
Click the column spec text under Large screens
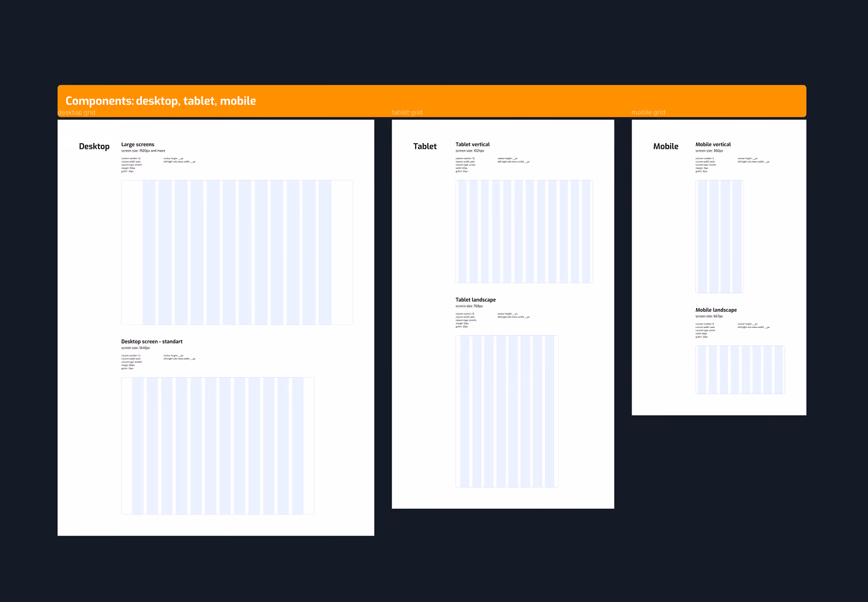[x=132, y=165]
